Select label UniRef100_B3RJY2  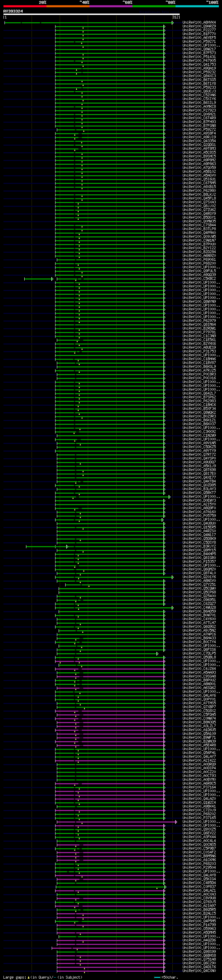pyautogui.click(x=199, y=546)
